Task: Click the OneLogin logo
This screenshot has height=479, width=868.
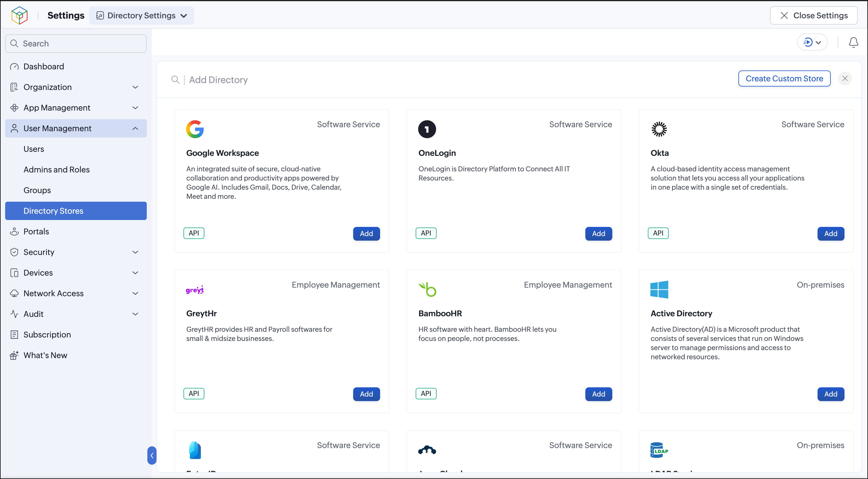Action: [427, 129]
